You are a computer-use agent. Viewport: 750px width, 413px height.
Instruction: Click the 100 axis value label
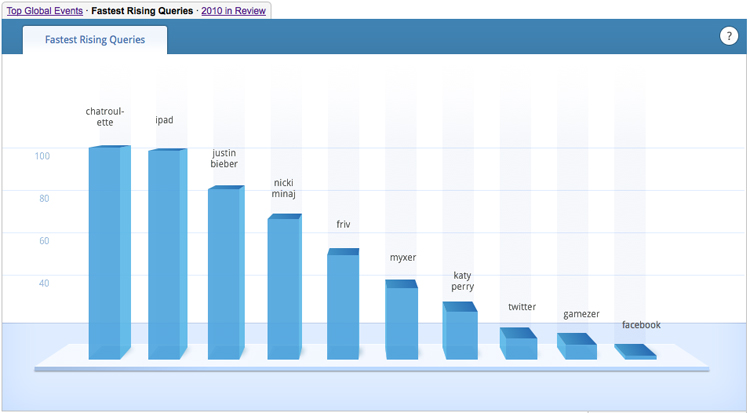pos(41,156)
